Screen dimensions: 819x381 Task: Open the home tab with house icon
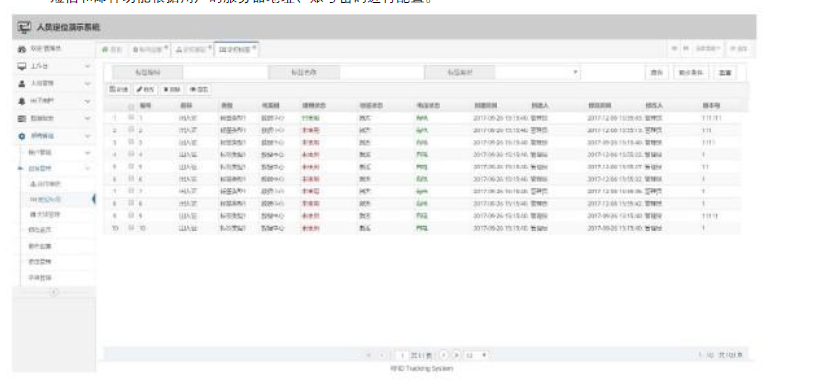click(112, 49)
